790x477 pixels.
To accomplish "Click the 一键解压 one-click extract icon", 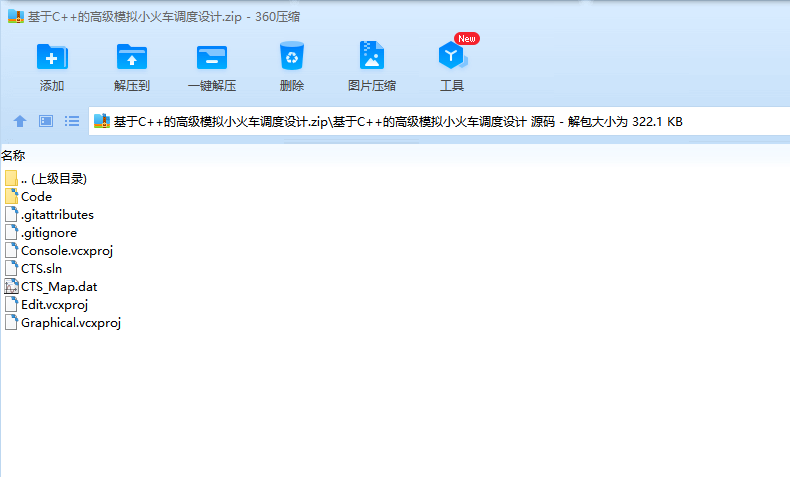I will 212,57.
